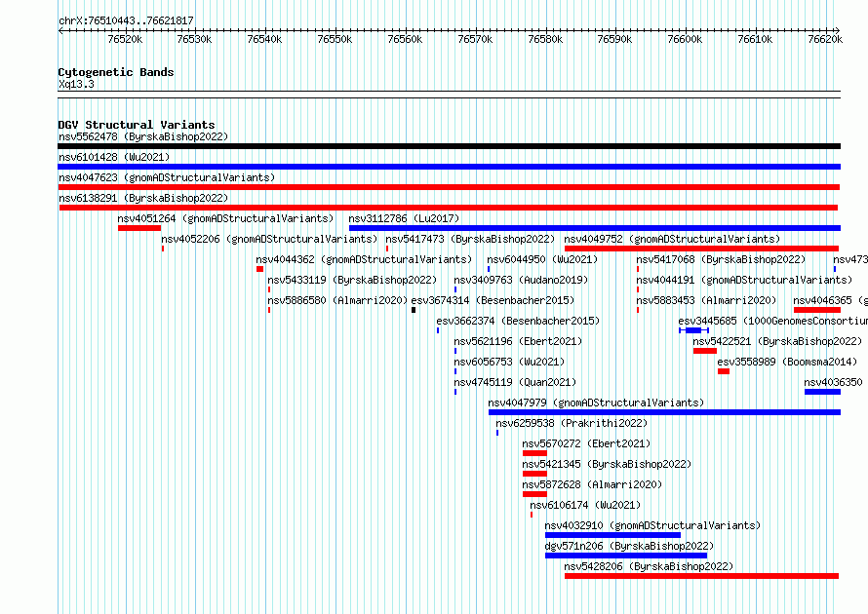This screenshot has width=868, height=614.
Task: Select the red nsv5421345 variant bar
Action: click(534, 474)
